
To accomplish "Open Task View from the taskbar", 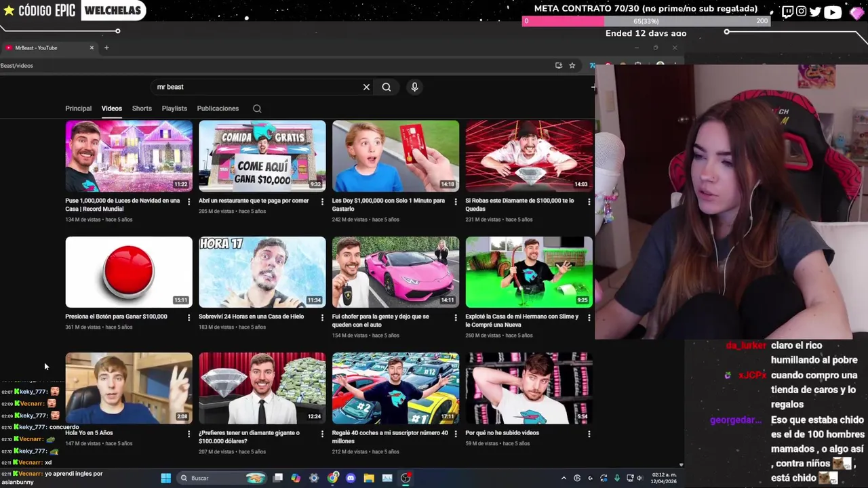I will point(277,478).
